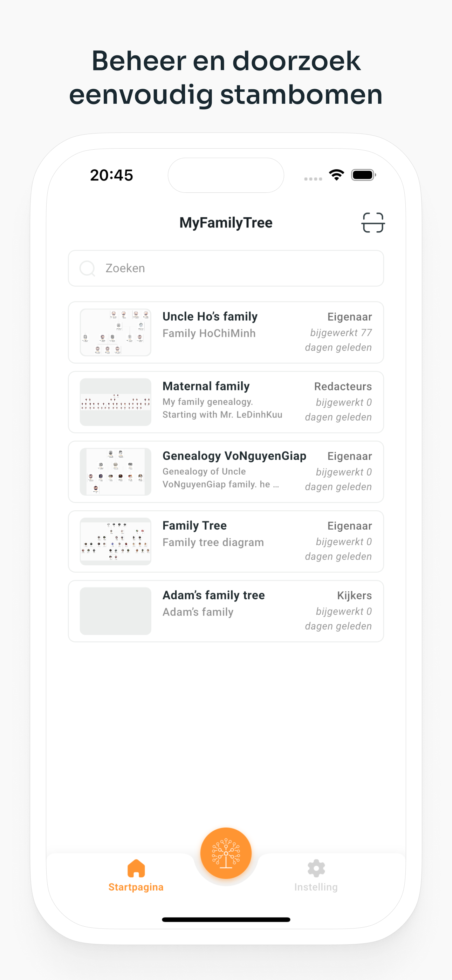Open Maternal family tree thumbnail

pyautogui.click(x=116, y=402)
